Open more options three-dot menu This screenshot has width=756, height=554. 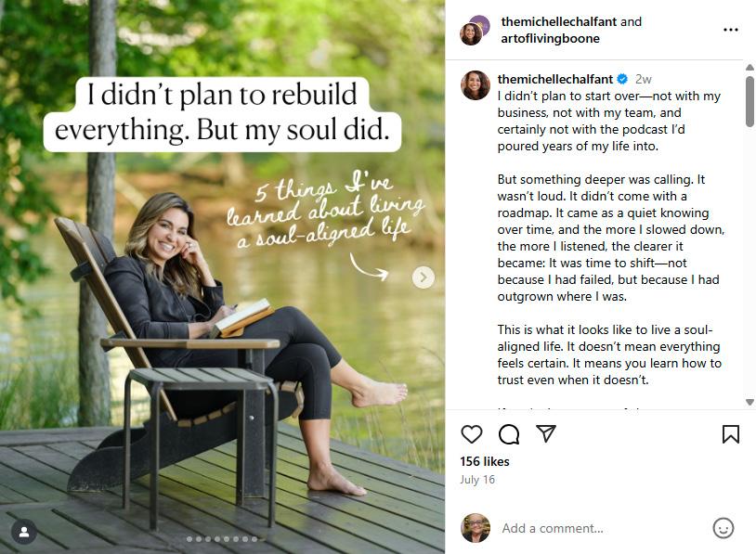[731, 30]
